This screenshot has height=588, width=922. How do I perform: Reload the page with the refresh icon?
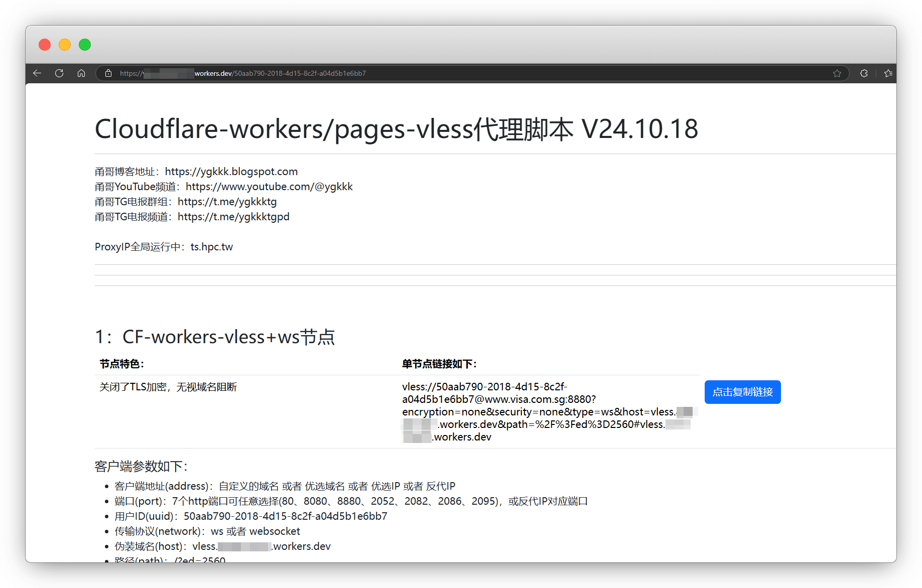tap(59, 73)
